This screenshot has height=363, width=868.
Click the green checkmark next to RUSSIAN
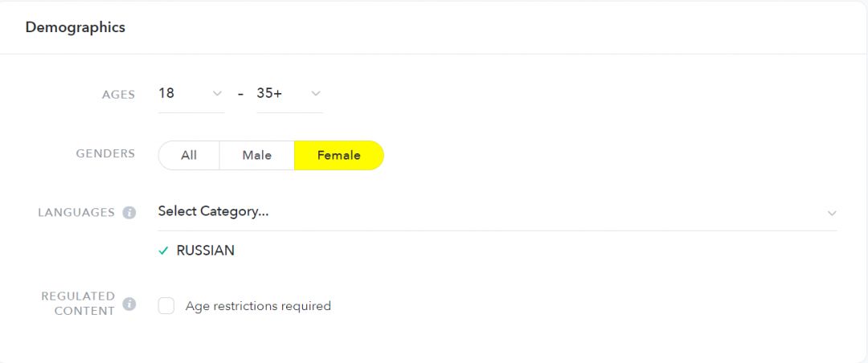[162, 251]
